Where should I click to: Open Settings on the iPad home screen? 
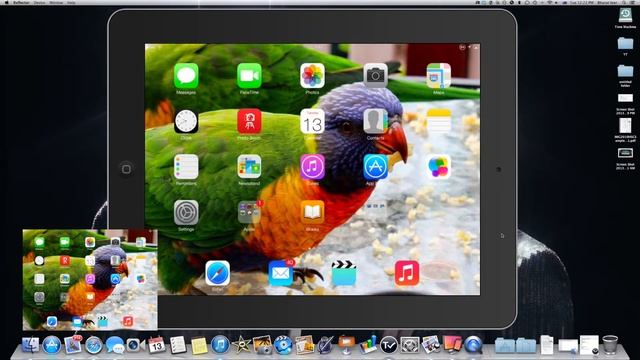click(x=186, y=213)
